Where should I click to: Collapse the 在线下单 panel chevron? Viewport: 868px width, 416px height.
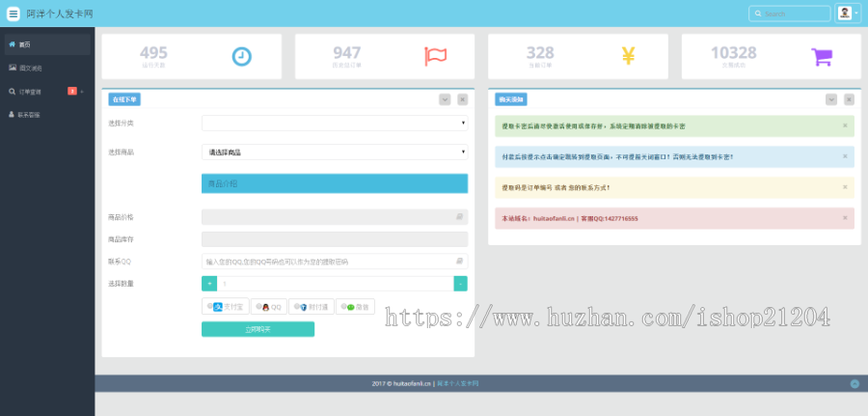coord(445,99)
